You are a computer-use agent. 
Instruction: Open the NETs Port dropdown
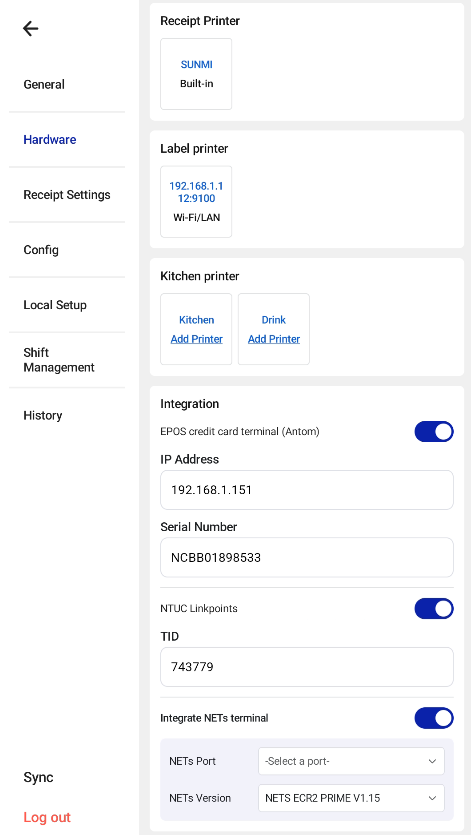352,762
